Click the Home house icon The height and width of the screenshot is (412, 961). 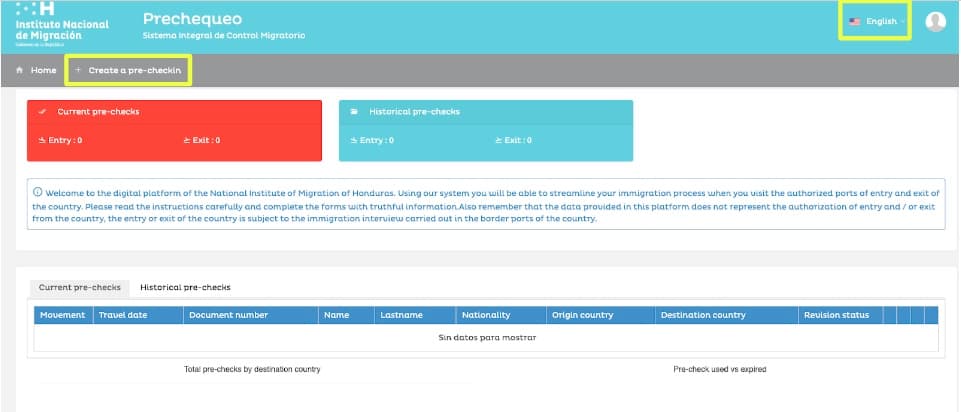20,71
